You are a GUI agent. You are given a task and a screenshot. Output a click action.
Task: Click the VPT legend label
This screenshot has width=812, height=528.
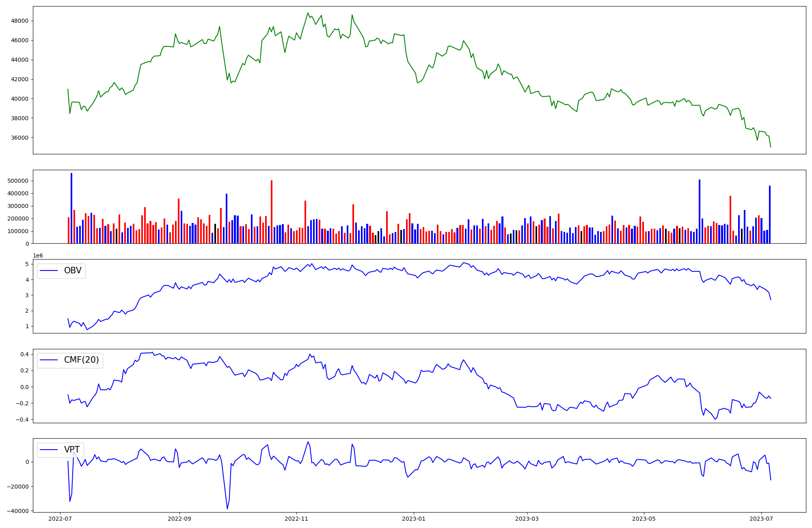point(72,450)
